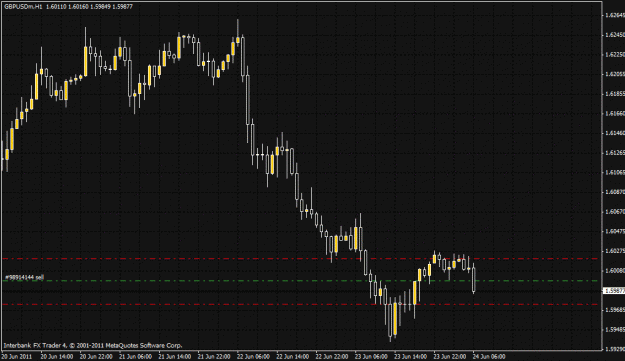Click the 20 Jun 22:00 time label

click(96, 356)
